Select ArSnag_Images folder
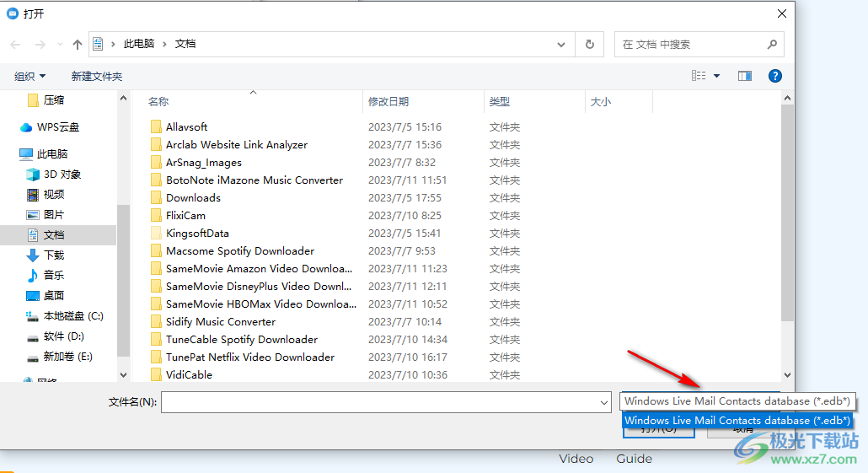The height and width of the screenshot is (473, 868). [x=204, y=162]
